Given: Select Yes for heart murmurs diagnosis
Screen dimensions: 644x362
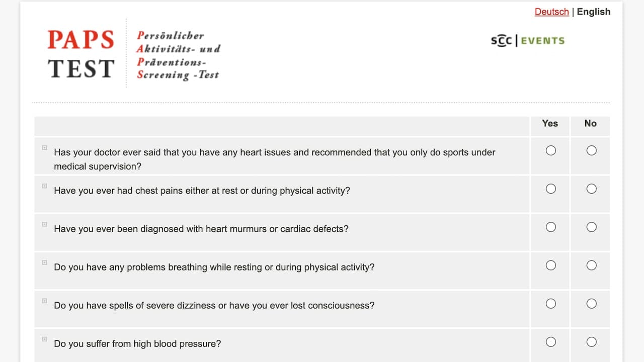Looking at the screenshot, I should pyautogui.click(x=551, y=227).
